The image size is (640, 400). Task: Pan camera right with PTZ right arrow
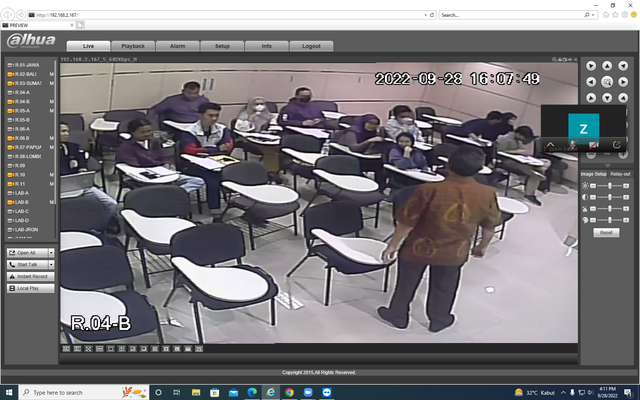coord(623,82)
